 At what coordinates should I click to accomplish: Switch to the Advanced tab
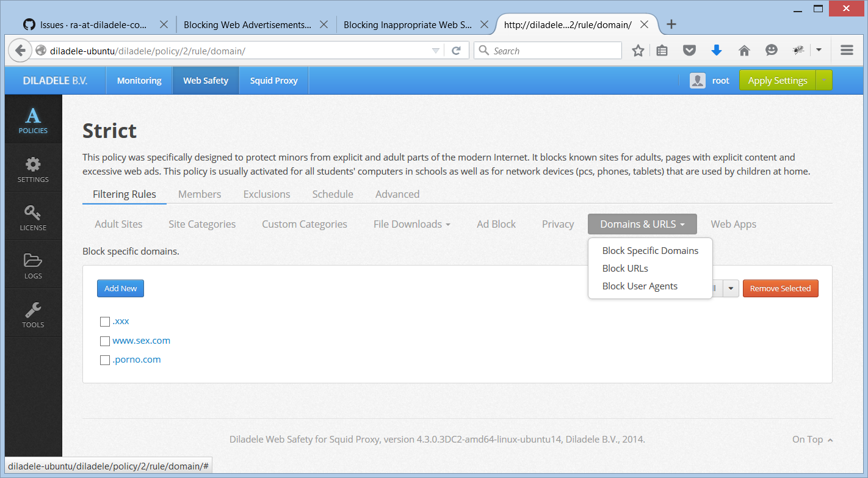(x=397, y=194)
